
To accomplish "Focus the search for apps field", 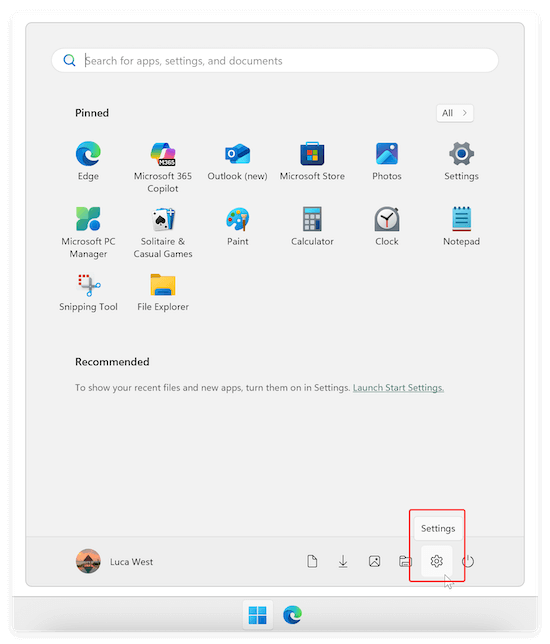I will click(x=275, y=60).
